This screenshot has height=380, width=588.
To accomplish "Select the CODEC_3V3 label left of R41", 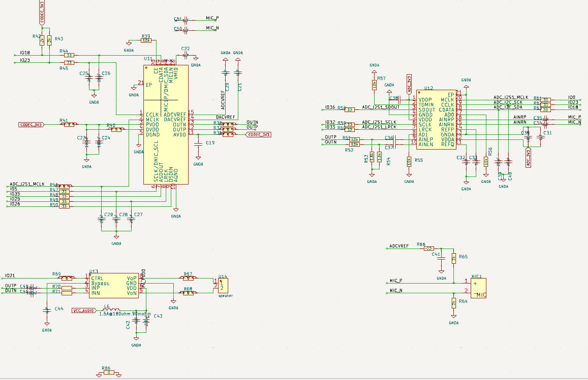I will (32, 125).
